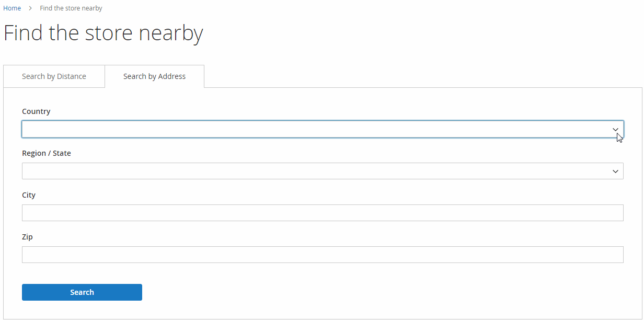Select the Search by Address tab

pyautogui.click(x=154, y=76)
